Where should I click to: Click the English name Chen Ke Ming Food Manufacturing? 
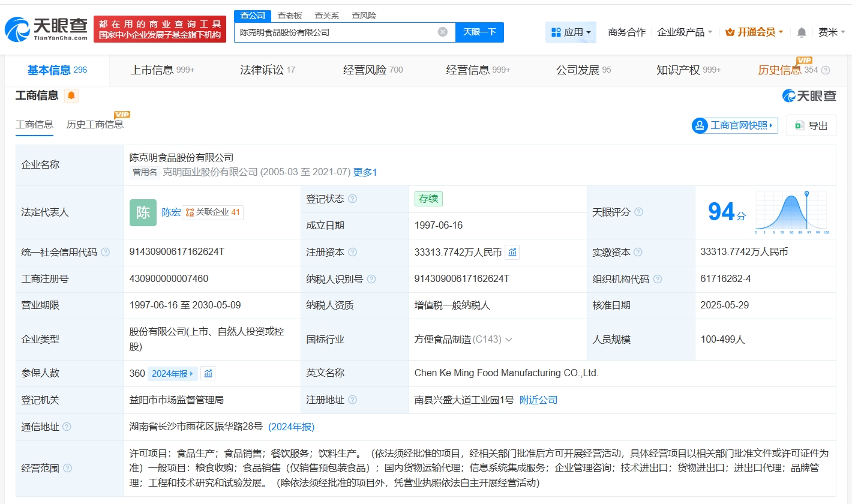pyautogui.click(x=506, y=373)
